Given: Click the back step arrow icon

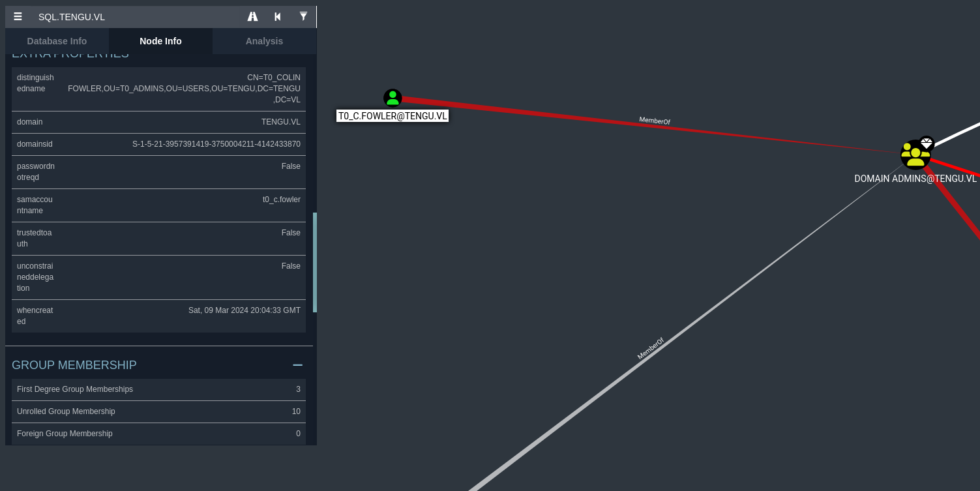Looking at the screenshot, I should click(278, 17).
